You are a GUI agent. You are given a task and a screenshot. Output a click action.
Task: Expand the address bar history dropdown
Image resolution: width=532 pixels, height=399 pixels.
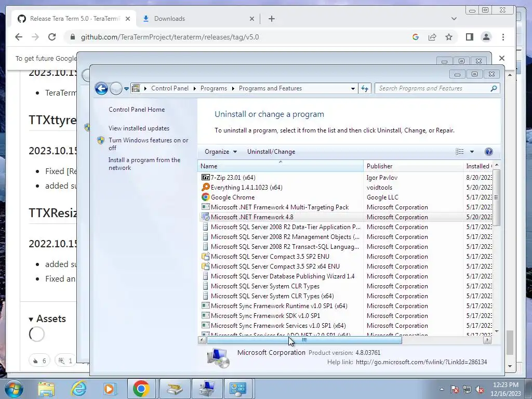(353, 88)
